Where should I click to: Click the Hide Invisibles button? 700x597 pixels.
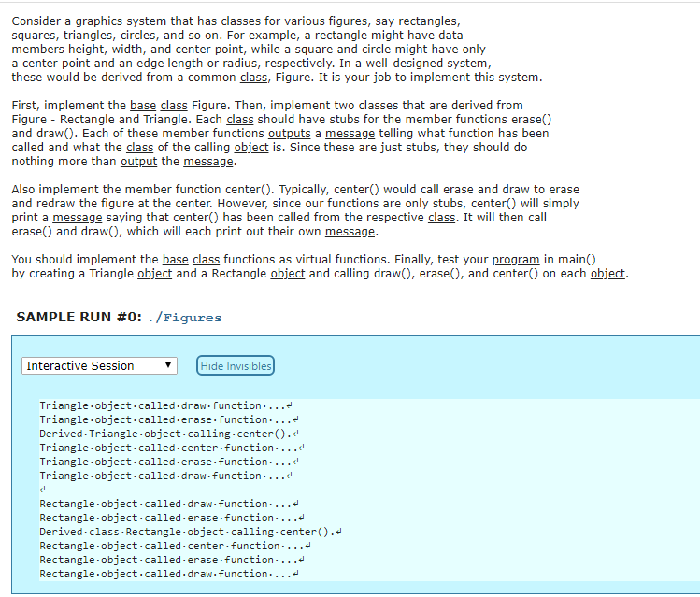pyautogui.click(x=236, y=366)
